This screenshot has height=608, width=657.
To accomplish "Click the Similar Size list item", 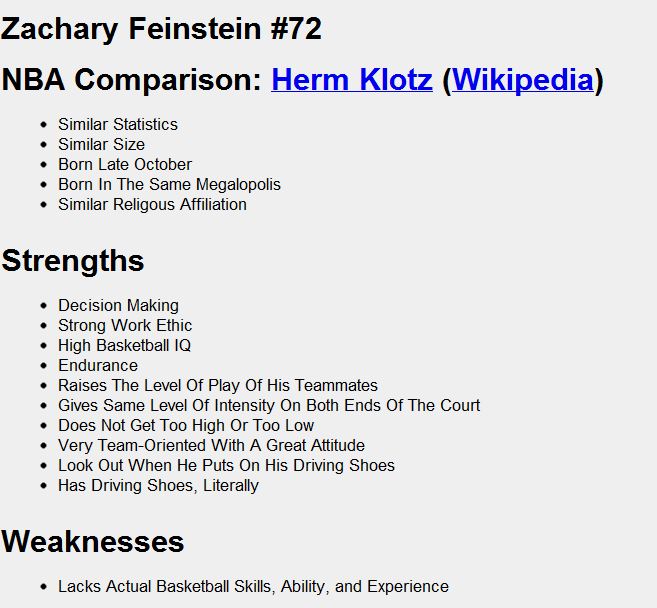I will click(101, 145).
